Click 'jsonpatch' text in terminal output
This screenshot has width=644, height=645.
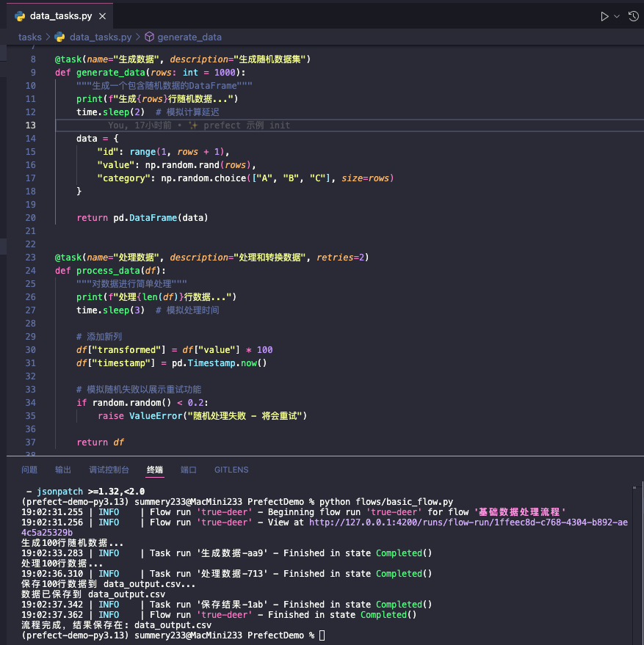tap(59, 492)
